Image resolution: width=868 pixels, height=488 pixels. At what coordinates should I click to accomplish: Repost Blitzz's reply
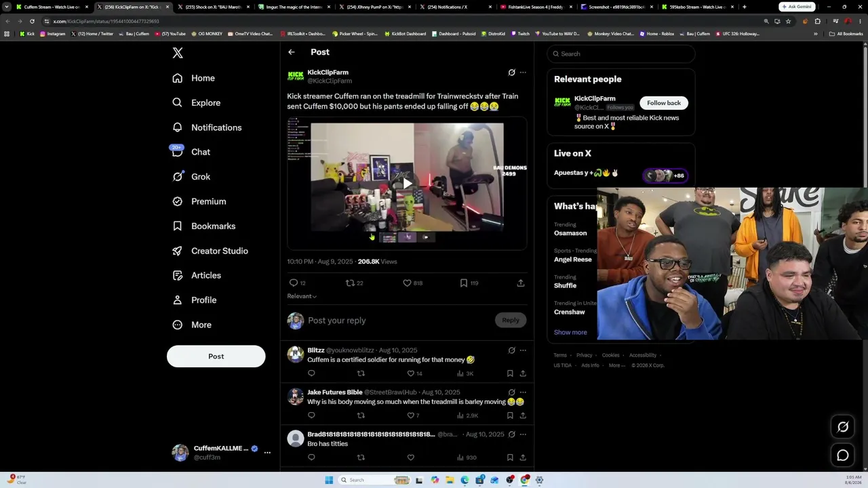(361, 373)
